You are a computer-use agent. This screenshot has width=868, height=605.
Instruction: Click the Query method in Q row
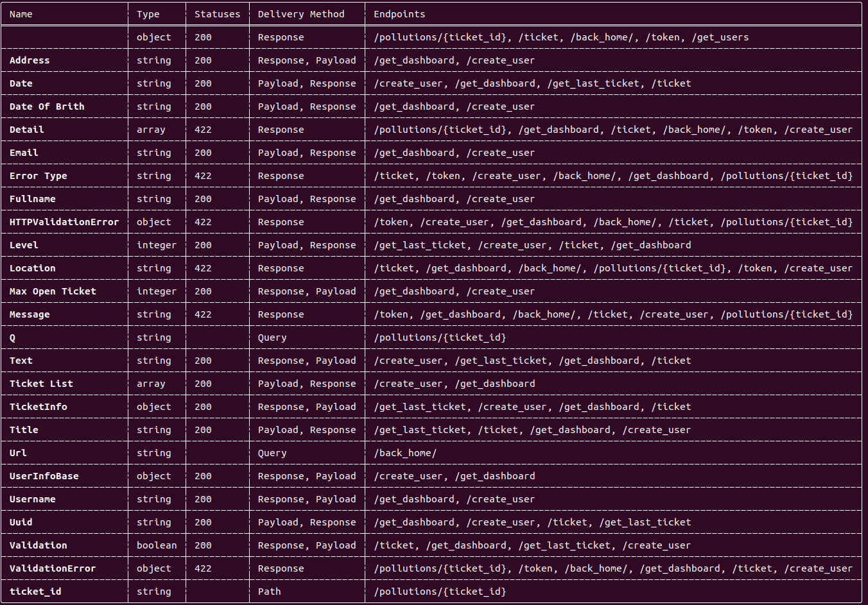tap(272, 337)
